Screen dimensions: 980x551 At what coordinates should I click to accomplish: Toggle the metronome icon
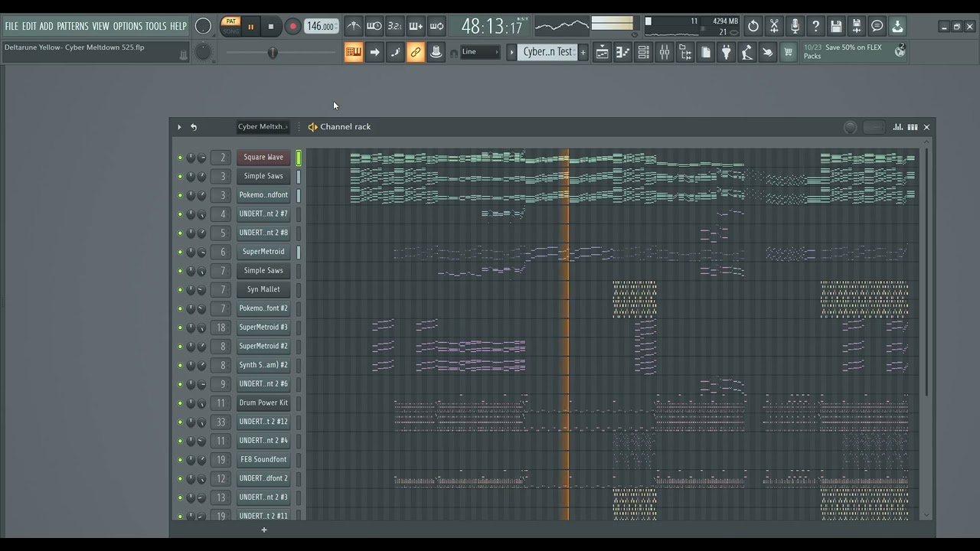coord(353,27)
